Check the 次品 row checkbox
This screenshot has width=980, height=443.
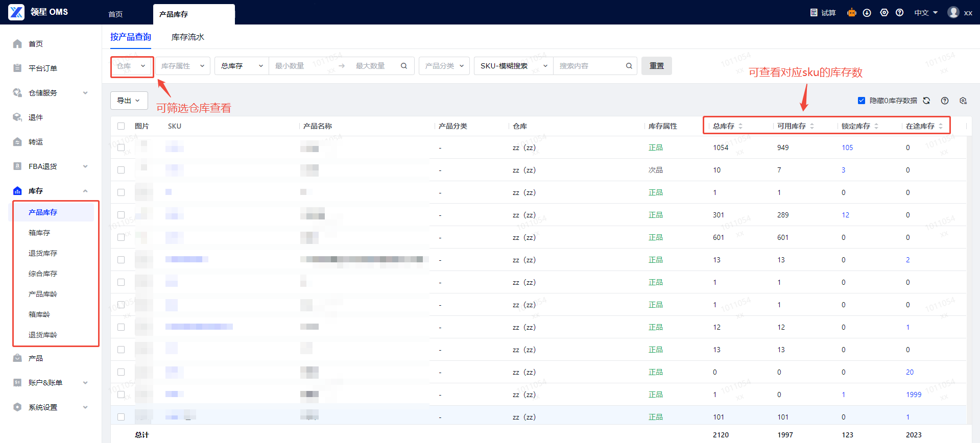coord(121,170)
